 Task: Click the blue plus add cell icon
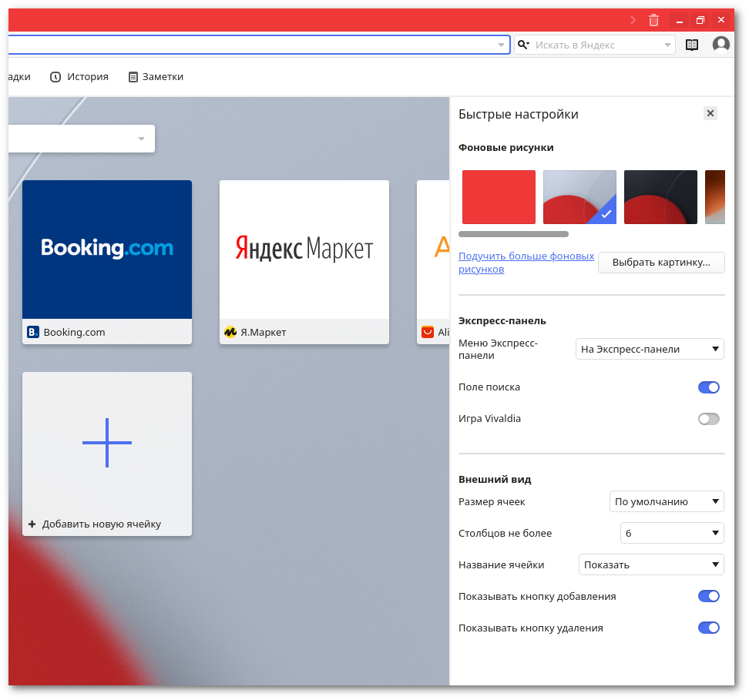[107, 443]
